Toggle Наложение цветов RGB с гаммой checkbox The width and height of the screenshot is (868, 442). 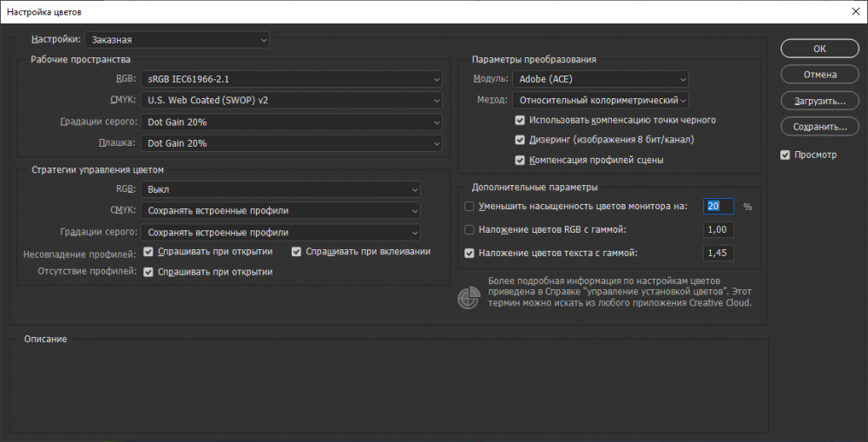tap(470, 230)
